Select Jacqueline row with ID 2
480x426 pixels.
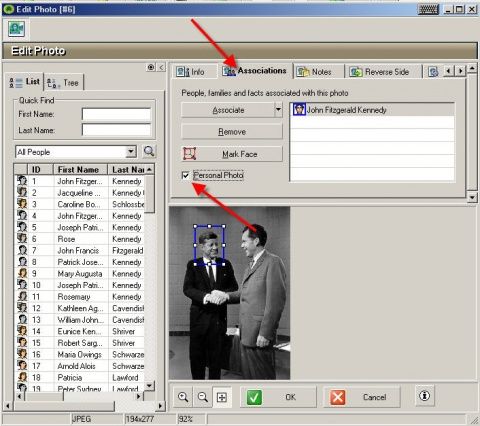tap(80, 193)
